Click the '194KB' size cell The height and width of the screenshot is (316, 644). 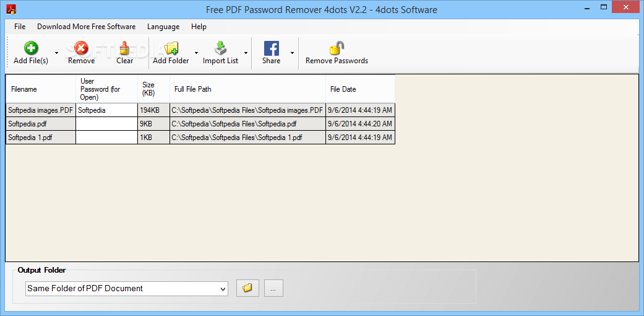153,110
